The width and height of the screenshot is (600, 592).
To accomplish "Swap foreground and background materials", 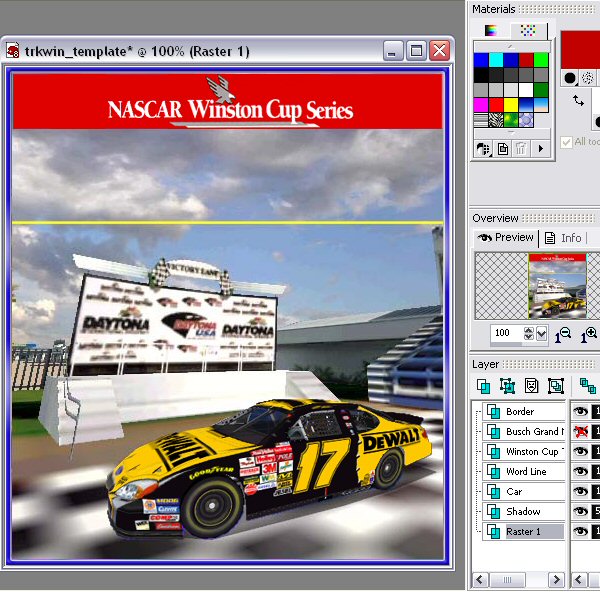I will coord(578,101).
